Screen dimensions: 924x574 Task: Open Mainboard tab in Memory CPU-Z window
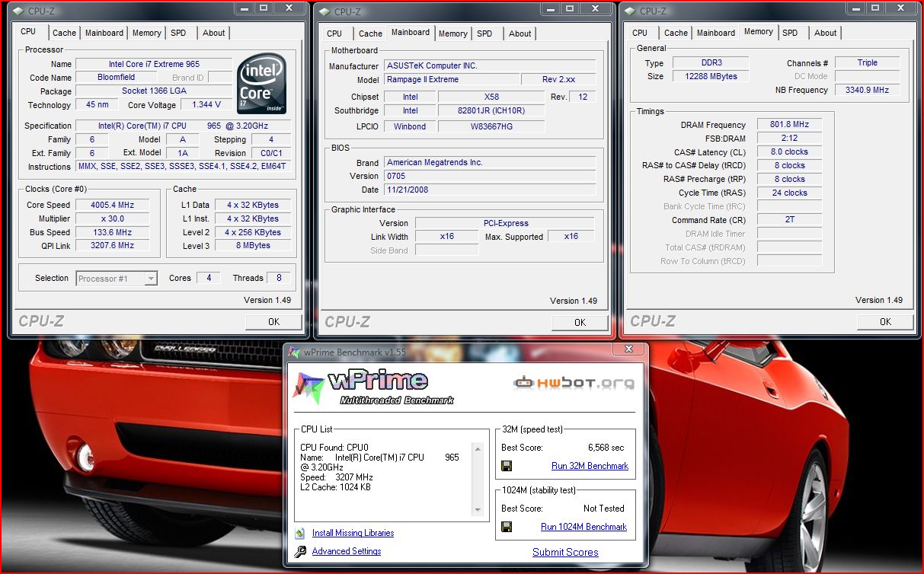(716, 33)
